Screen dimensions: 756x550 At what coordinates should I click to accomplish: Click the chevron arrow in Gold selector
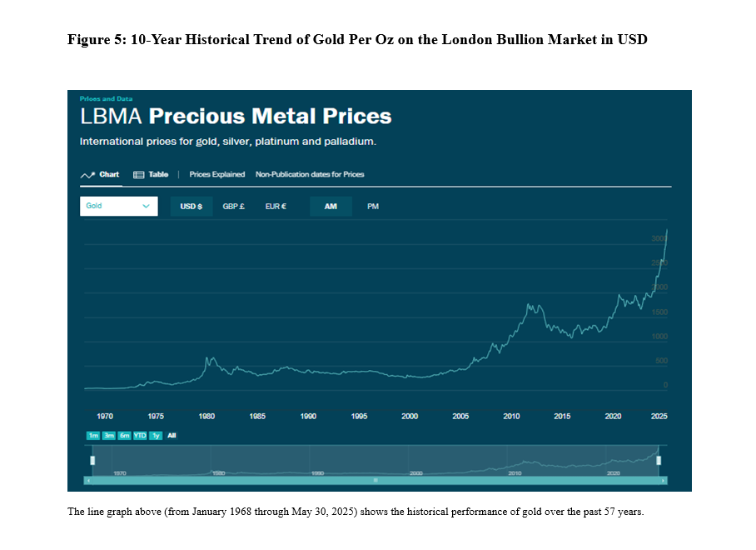(147, 206)
